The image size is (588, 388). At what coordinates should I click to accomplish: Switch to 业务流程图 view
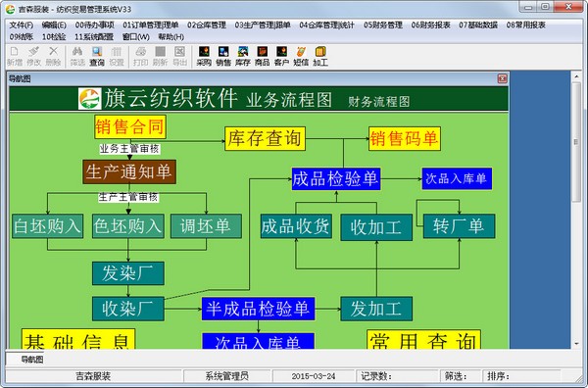(289, 100)
